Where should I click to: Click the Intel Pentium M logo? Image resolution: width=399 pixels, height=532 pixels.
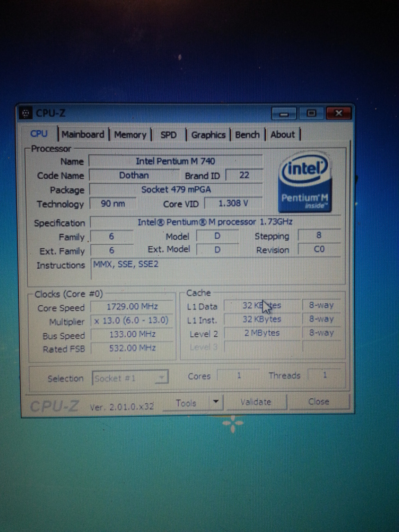[305, 183]
